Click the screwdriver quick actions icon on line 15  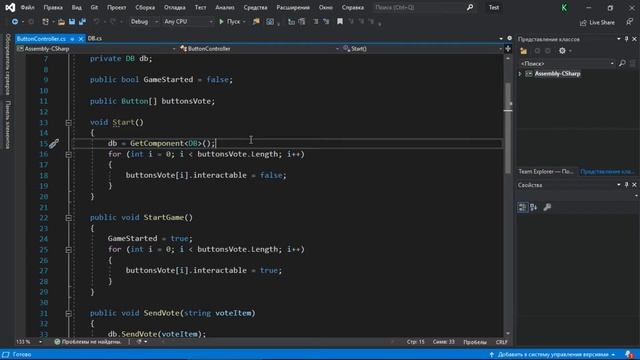(x=54, y=144)
